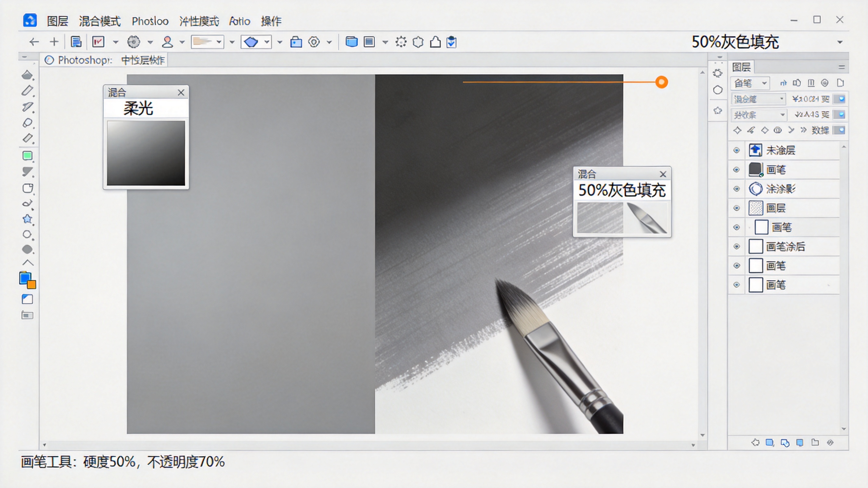The image size is (868, 488).
Task: Hide the 未渲层 layer
Action: coord(736,150)
